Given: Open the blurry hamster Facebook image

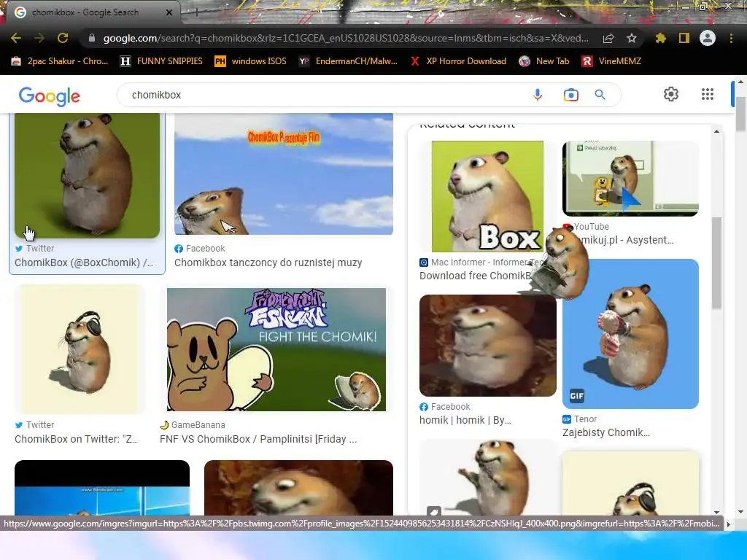Looking at the screenshot, I should 488,346.
